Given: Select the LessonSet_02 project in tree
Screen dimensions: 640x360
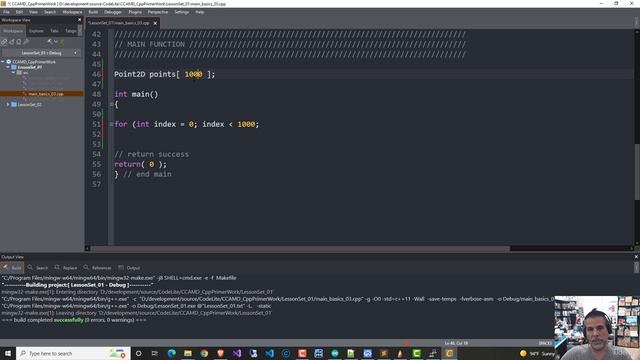Looking at the screenshot, I should pyautogui.click(x=29, y=104).
